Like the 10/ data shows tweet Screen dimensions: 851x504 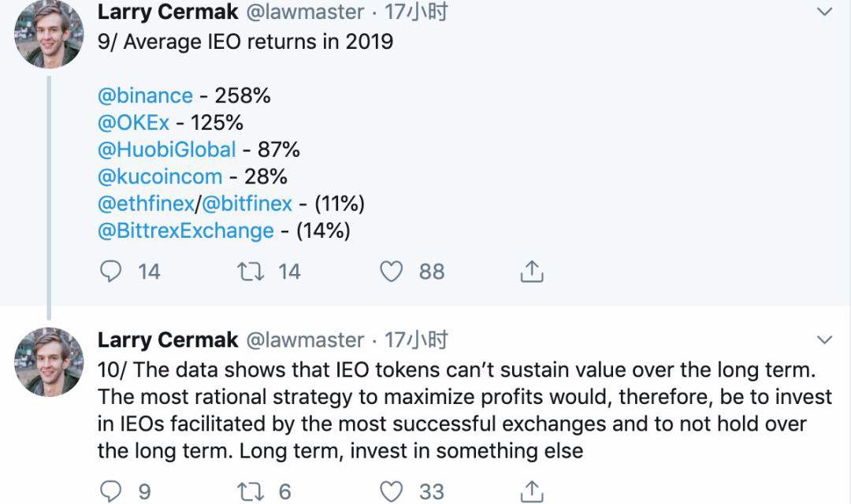[x=392, y=491]
